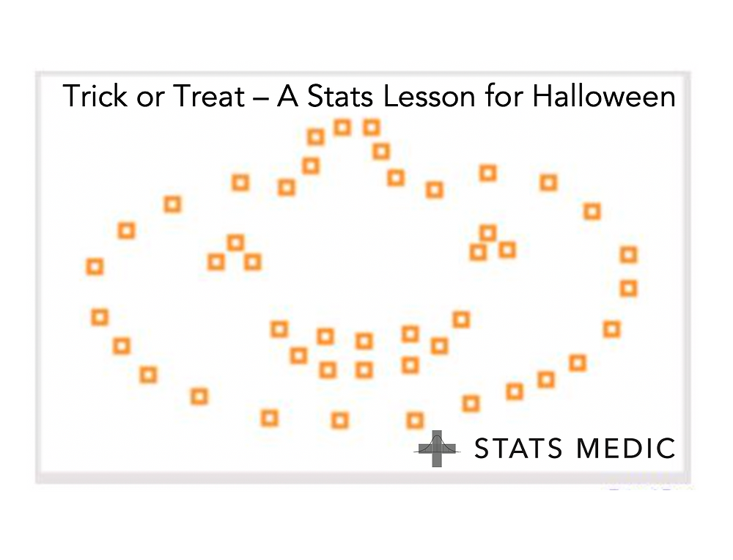Image resolution: width=733 pixels, height=560 pixels.
Task: Pick the upper of the two right-edge squares
Action: [x=628, y=255]
